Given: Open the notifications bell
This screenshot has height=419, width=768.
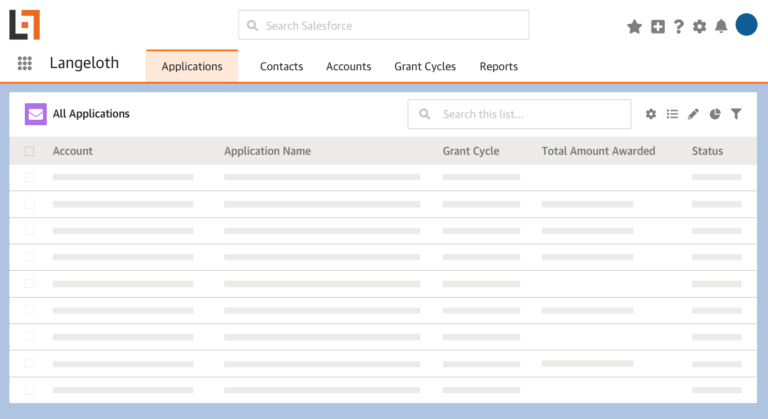Looking at the screenshot, I should 721,26.
